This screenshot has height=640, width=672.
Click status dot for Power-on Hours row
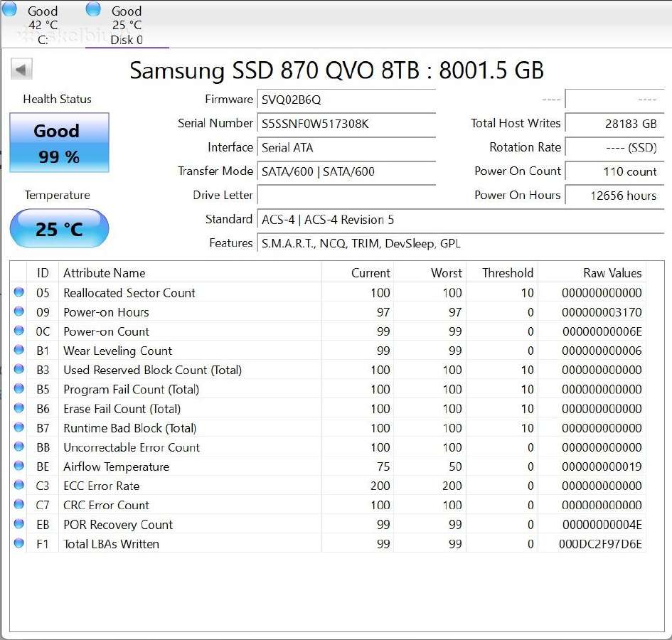[19, 311]
